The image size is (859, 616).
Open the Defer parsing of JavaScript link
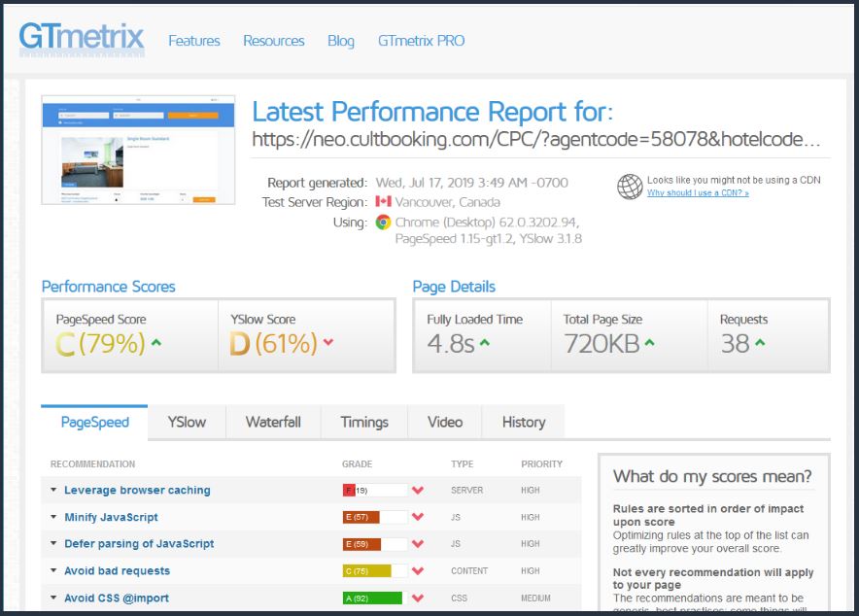pyautogui.click(x=139, y=544)
